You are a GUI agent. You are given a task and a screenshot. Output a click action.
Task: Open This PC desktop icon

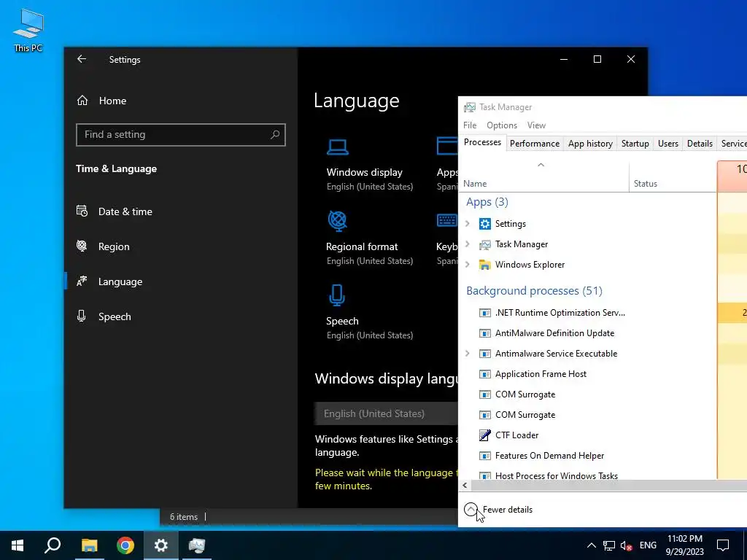(x=28, y=29)
